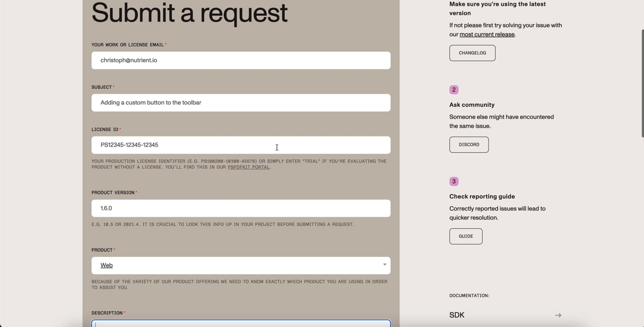Click 'Make sure you're using the latest version'
The image size is (644, 327).
[x=498, y=9]
